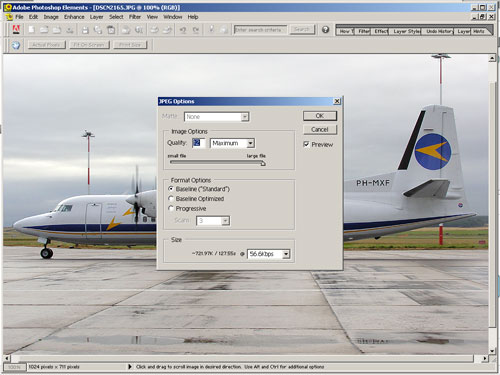Open the Matte dropdown
Viewport: 500px width, 375px height.
217,117
